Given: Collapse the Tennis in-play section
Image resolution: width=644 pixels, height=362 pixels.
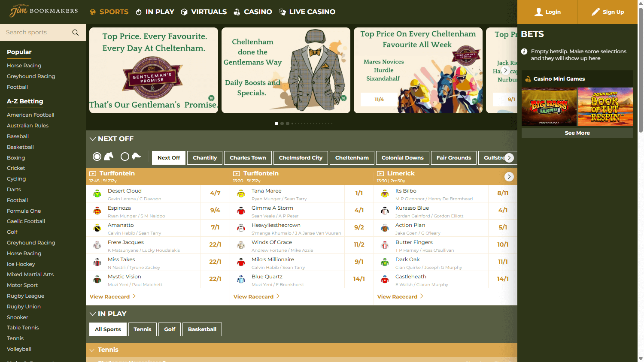Looking at the screenshot, I should pyautogui.click(x=92, y=350).
